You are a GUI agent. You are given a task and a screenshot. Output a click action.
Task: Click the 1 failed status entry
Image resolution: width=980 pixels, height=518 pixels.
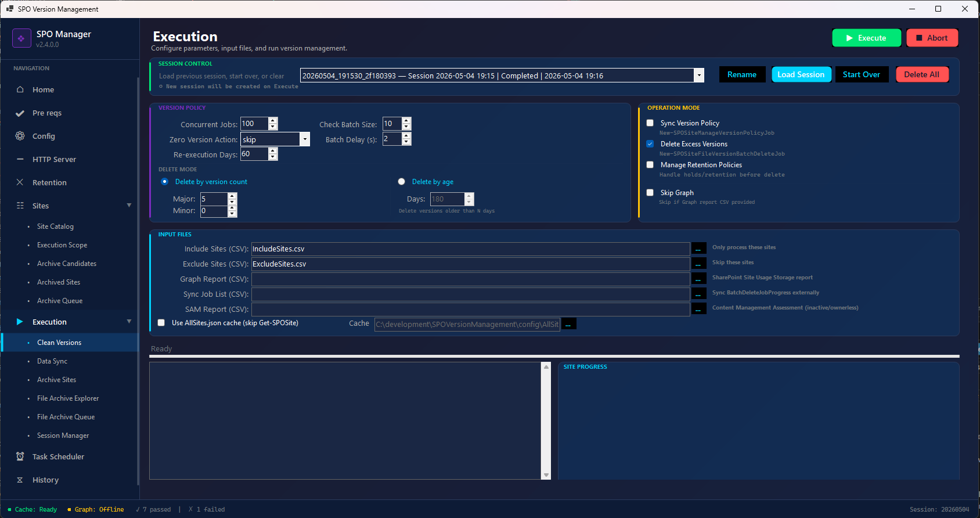(207, 509)
